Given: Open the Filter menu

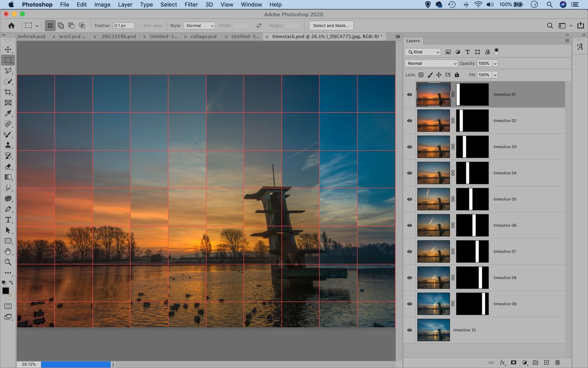Looking at the screenshot, I should click(x=191, y=4).
